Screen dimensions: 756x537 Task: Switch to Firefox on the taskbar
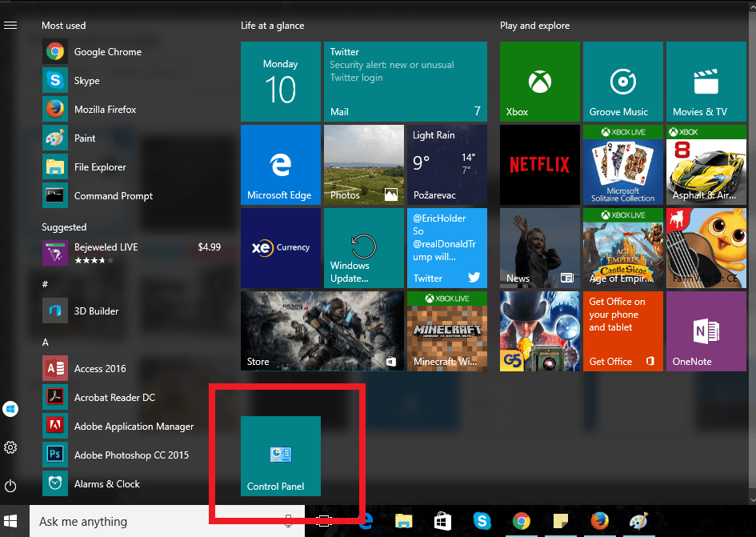pyautogui.click(x=599, y=521)
